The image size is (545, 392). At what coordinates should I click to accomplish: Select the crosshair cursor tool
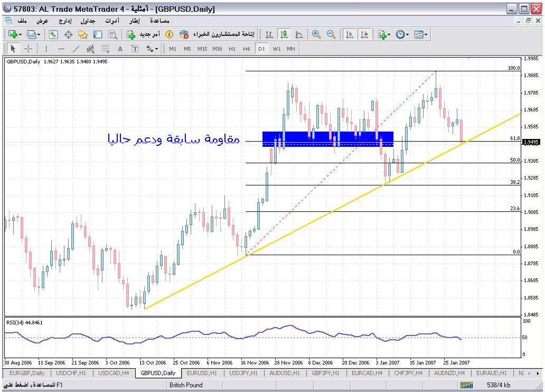28,49
